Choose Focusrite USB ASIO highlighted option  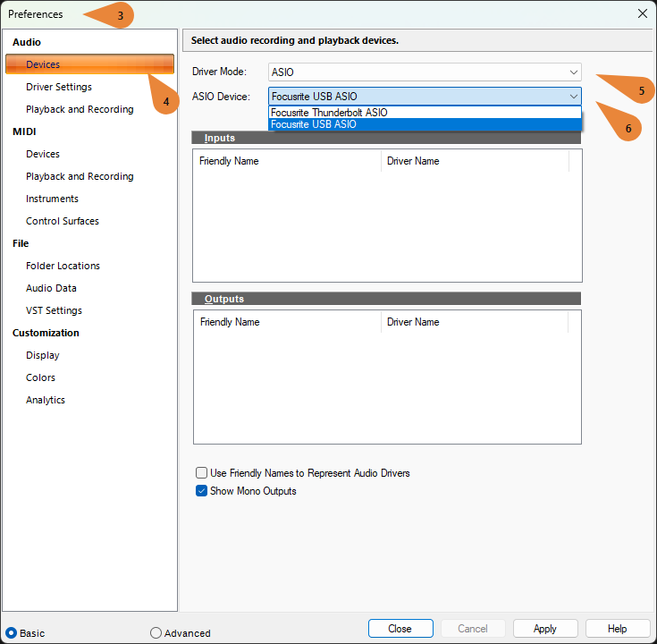pos(425,124)
